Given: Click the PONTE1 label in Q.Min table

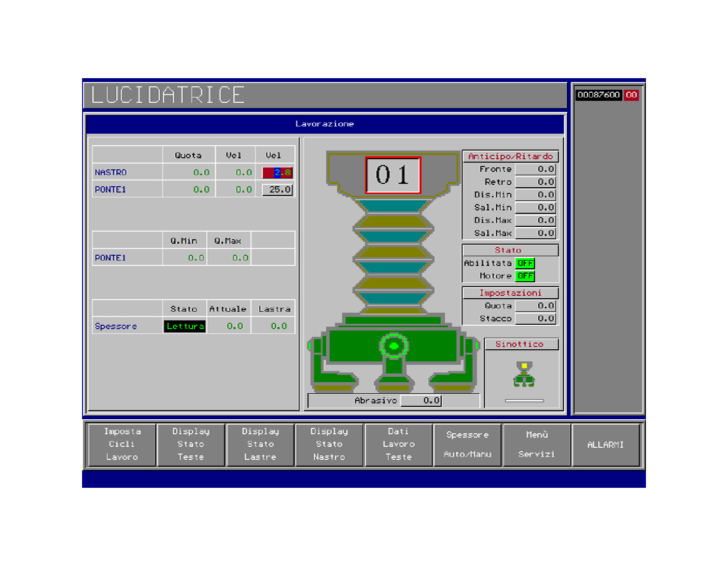Looking at the screenshot, I should [x=110, y=258].
